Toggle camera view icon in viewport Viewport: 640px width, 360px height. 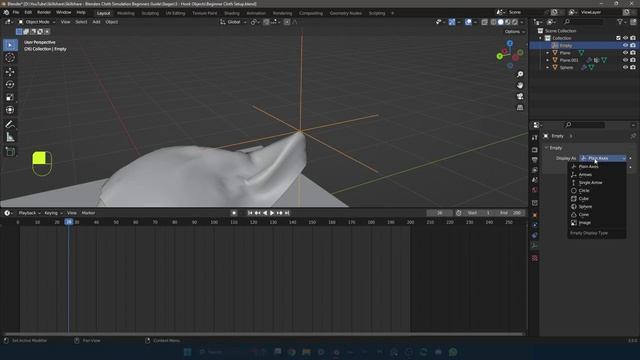tap(520, 96)
